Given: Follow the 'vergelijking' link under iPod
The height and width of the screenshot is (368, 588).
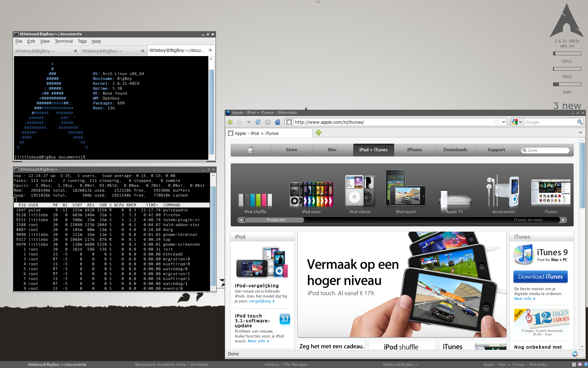Looking at the screenshot, I should (x=262, y=301).
